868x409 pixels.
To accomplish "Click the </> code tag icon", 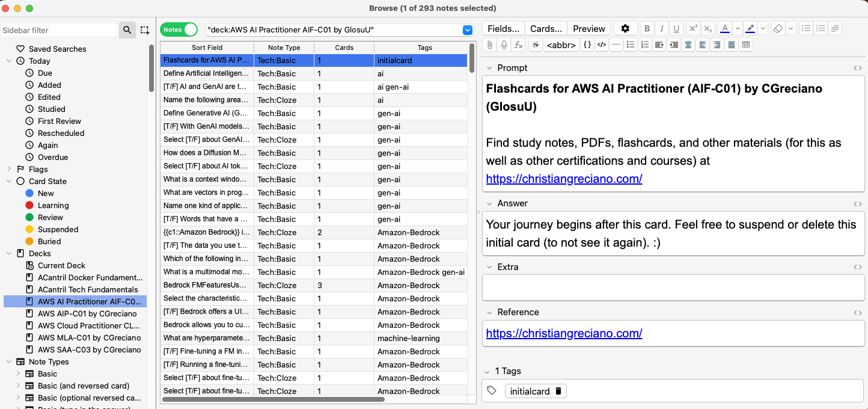I will pyautogui.click(x=602, y=45).
